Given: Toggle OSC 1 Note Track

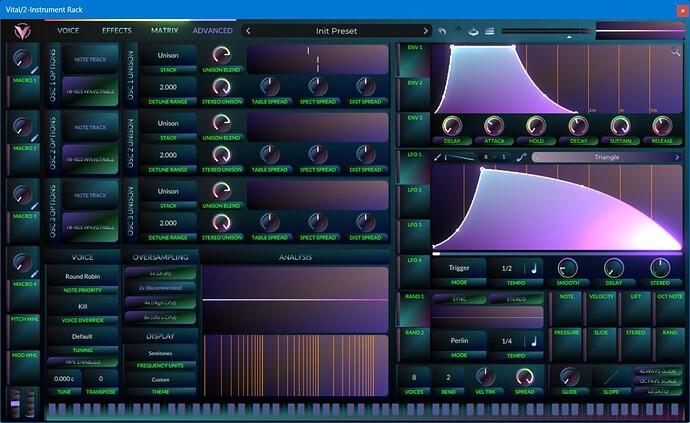Looking at the screenshot, I should point(90,59).
